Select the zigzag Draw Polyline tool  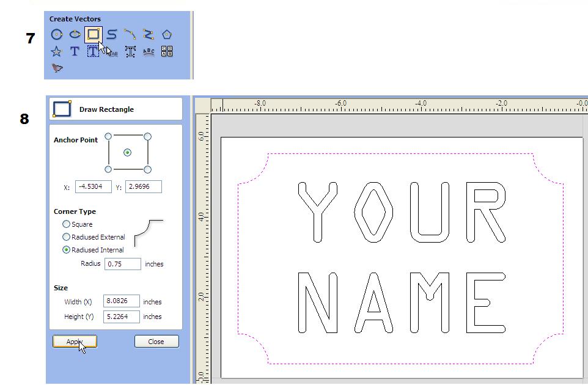tap(149, 34)
